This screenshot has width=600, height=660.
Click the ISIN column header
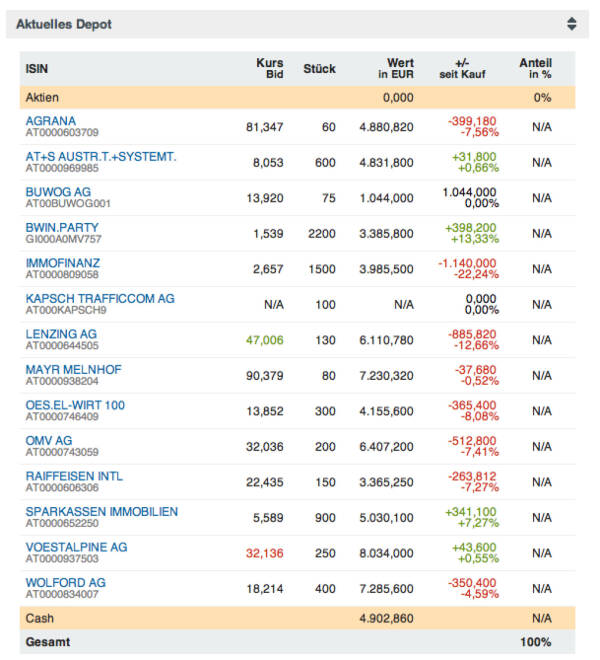[37, 69]
